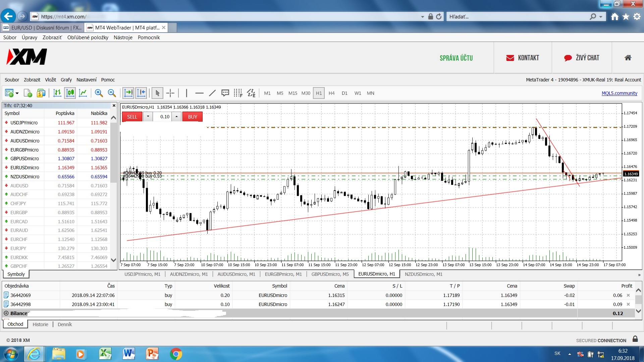Draw a trendline

point(212,93)
